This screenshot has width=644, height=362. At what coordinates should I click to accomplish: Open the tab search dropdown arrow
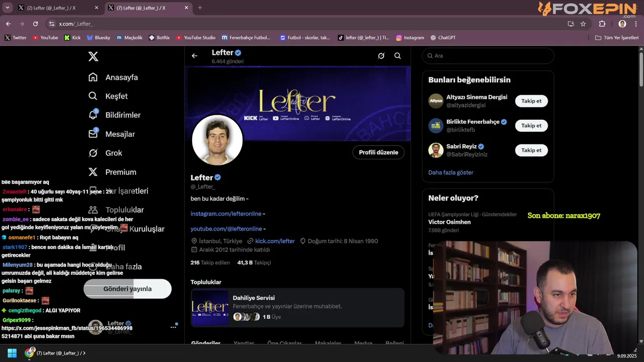[x=7, y=8]
